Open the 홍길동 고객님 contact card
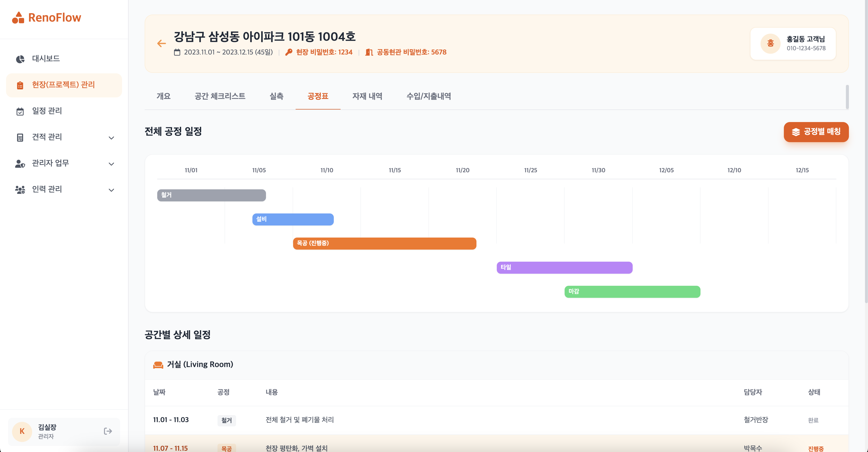This screenshot has width=868, height=452. pyautogui.click(x=793, y=44)
